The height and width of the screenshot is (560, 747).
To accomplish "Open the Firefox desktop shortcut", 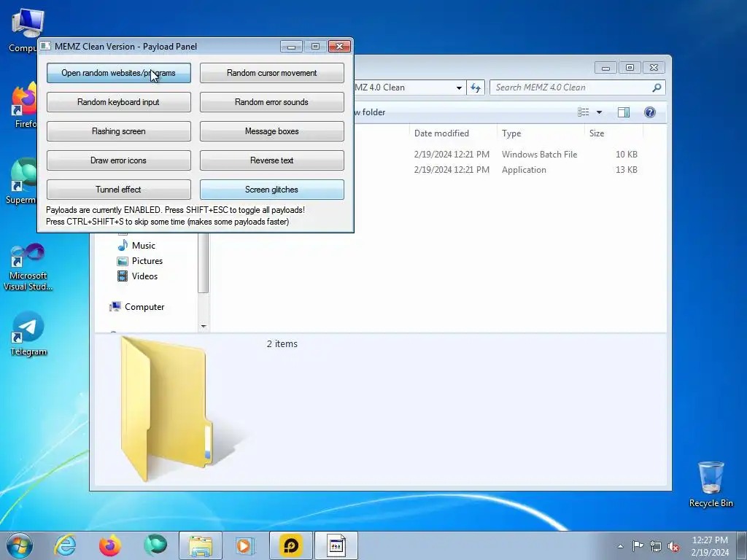I will (24, 105).
